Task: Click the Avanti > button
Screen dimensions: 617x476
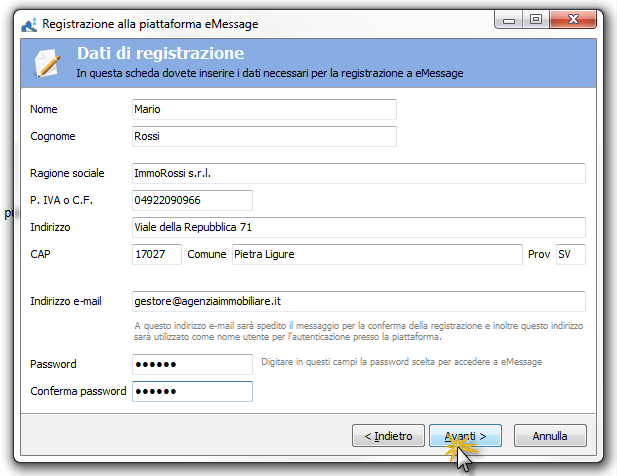Action: point(465,435)
